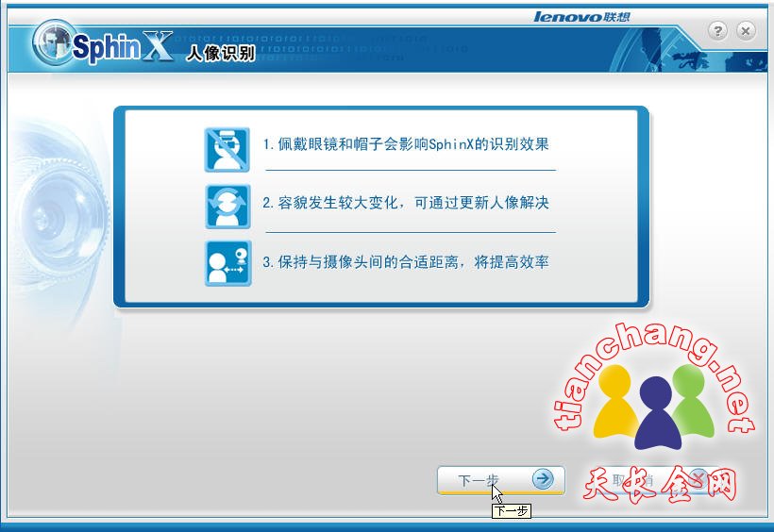Screen dimensions: 774x532
Task: Click the update face image icon
Action: 227,207
